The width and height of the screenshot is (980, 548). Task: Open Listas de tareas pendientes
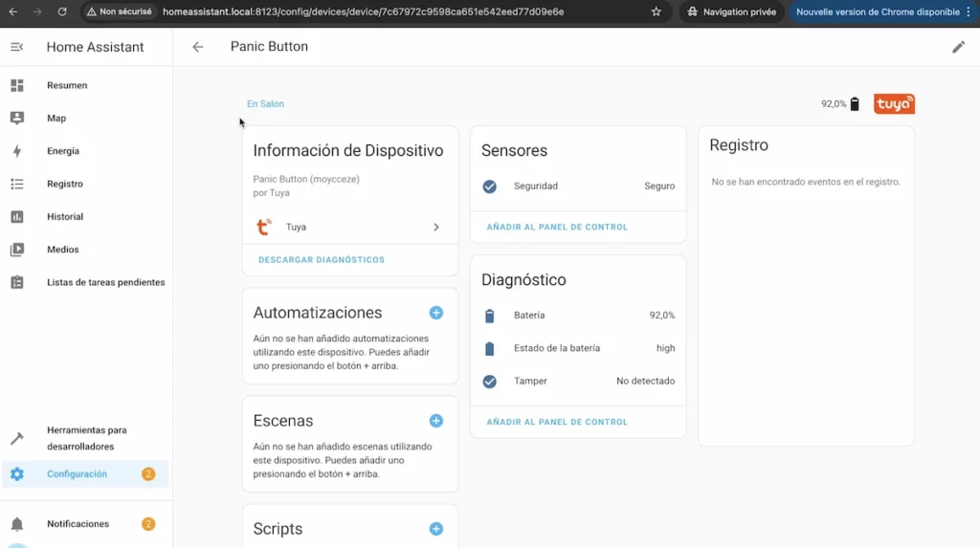[86, 282]
